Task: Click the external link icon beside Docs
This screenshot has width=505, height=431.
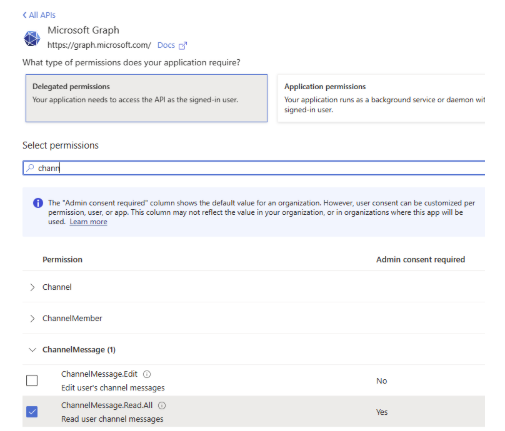Action: pyautogui.click(x=183, y=45)
